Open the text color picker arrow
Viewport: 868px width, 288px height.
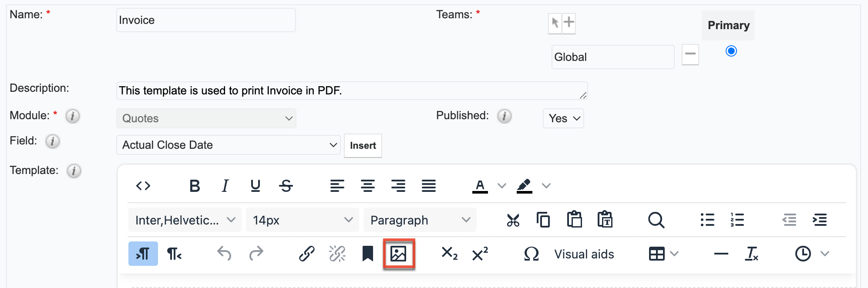click(x=502, y=186)
